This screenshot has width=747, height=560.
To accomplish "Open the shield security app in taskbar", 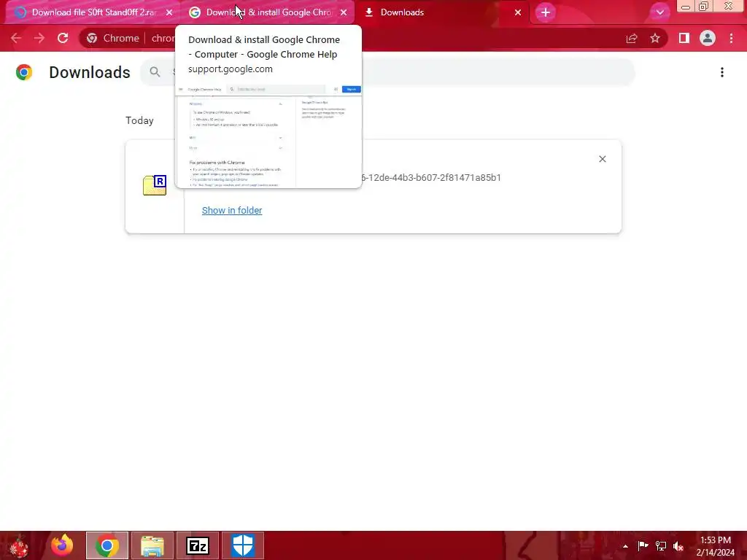I will (243, 545).
